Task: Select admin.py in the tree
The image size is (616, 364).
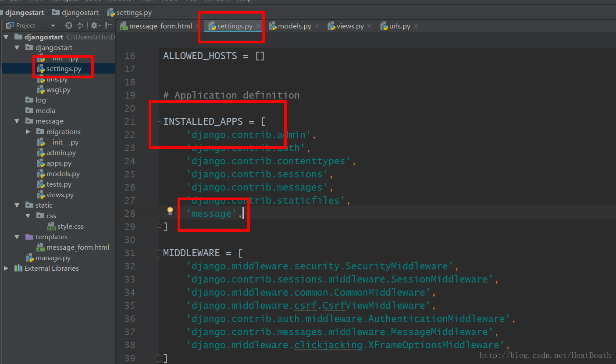Action: tap(56, 152)
